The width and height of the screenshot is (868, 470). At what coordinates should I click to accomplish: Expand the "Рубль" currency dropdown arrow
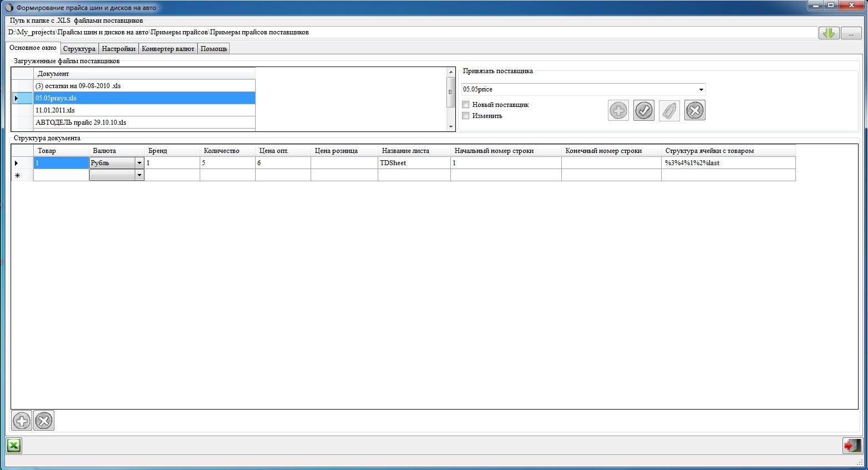pos(139,163)
